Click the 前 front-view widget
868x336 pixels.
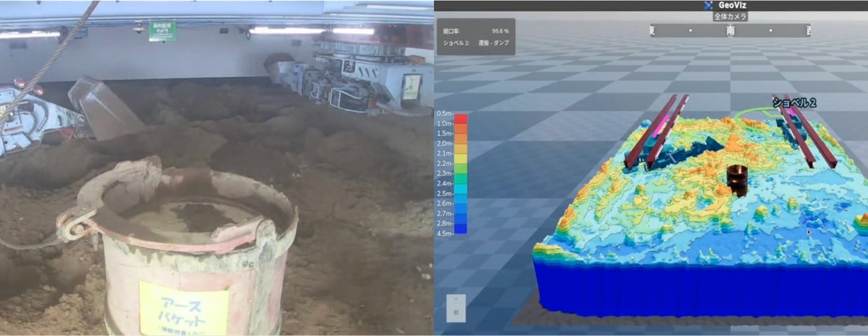point(456,308)
